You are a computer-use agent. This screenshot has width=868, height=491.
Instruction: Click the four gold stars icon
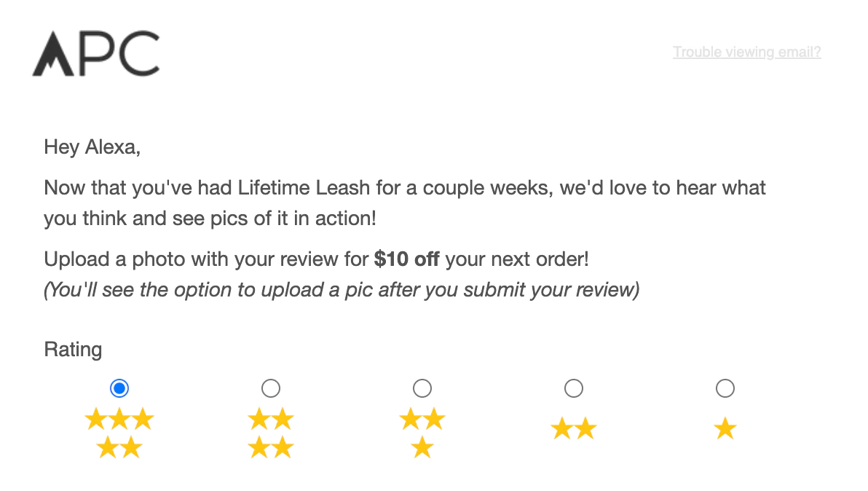pos(271,433)
